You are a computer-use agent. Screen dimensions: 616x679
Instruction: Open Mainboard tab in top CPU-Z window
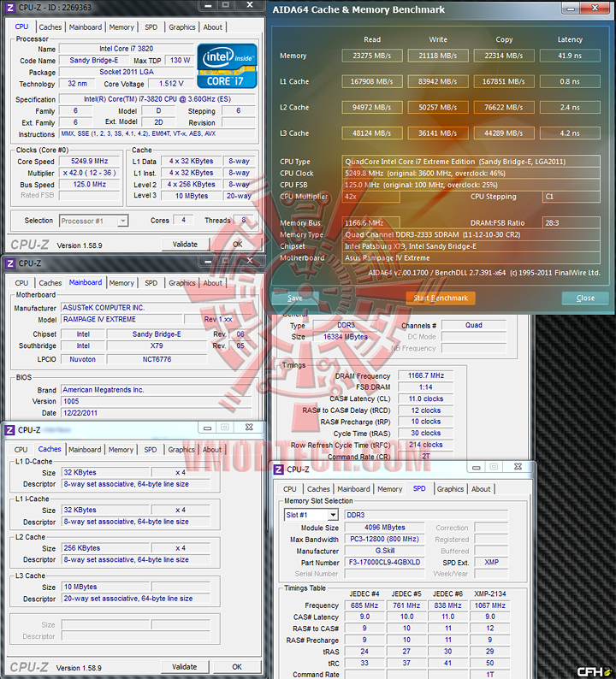[x=86, y=27]
